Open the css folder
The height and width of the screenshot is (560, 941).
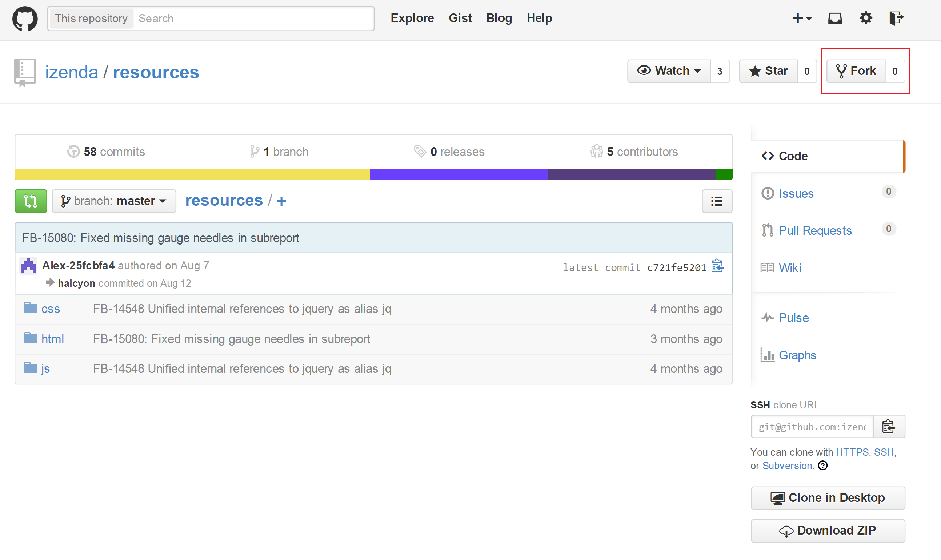pos(51,309)
